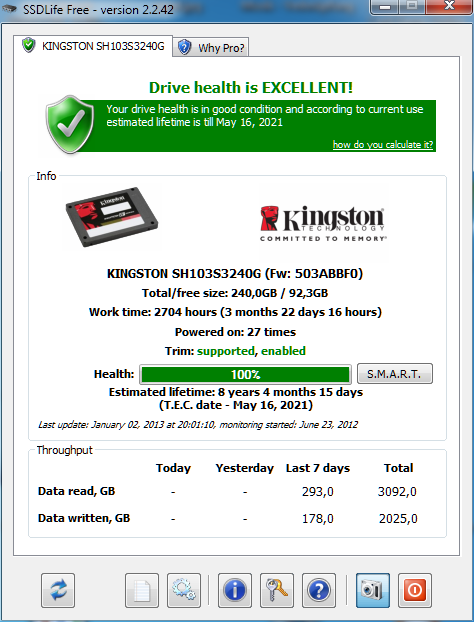Click the SSDLife title bar drive icon

[x=10, y=9]
